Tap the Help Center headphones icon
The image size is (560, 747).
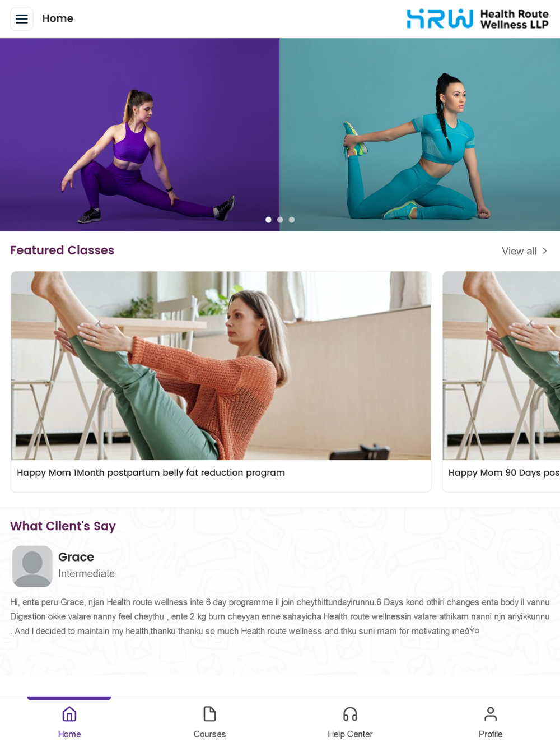click(350, 714)
